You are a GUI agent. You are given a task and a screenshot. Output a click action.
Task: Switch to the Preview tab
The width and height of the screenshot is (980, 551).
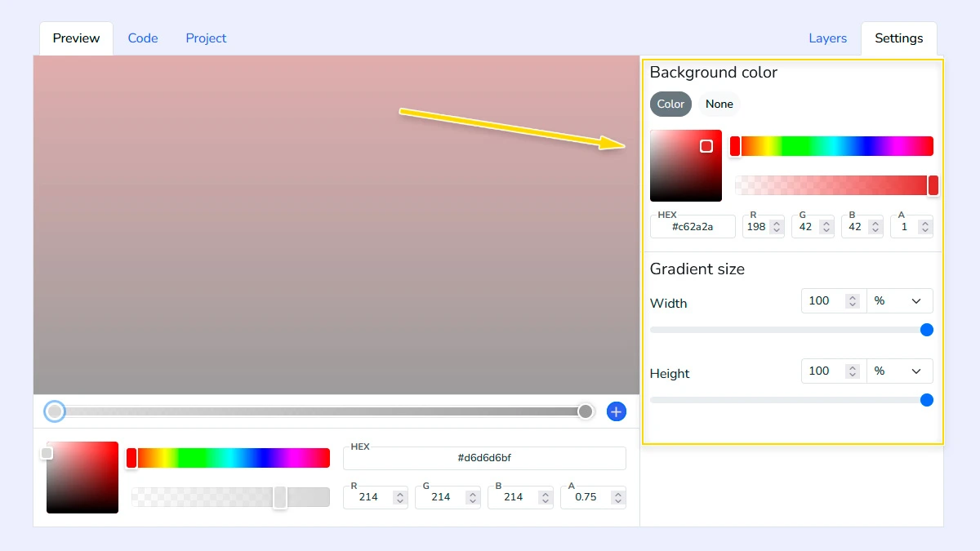pyautogui.click(x=75, y=38)
